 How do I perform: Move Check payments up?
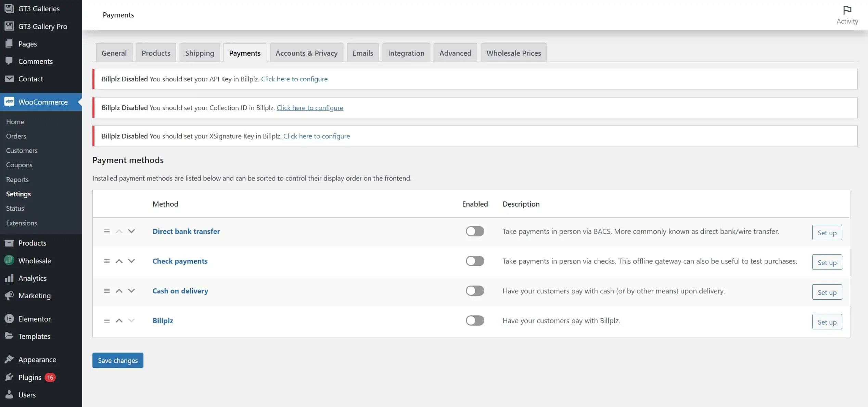(119, 261)
